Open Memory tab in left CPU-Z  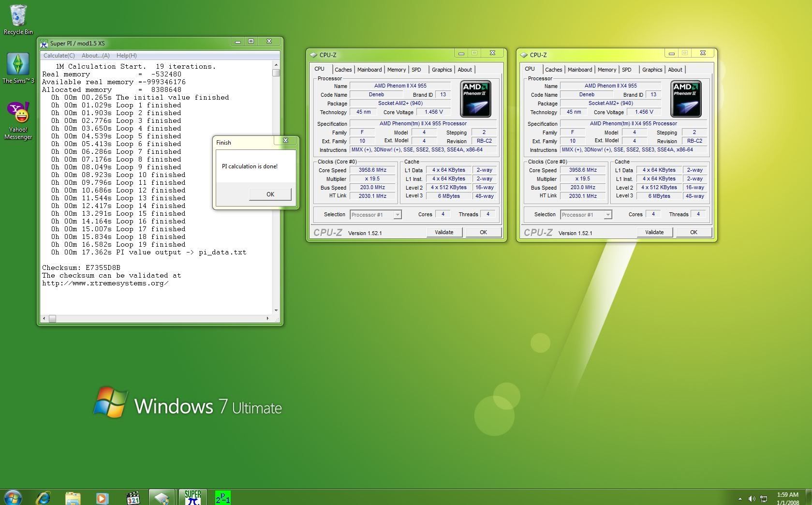click(397, 70)
